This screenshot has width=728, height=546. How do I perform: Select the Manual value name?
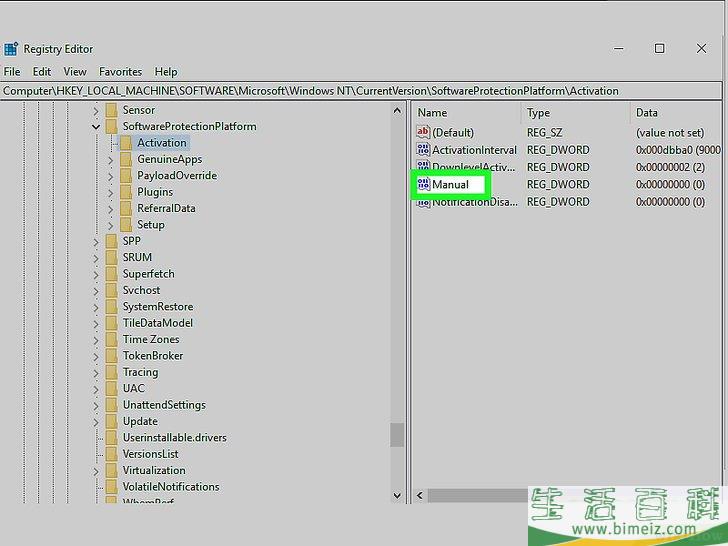[450, 184]
